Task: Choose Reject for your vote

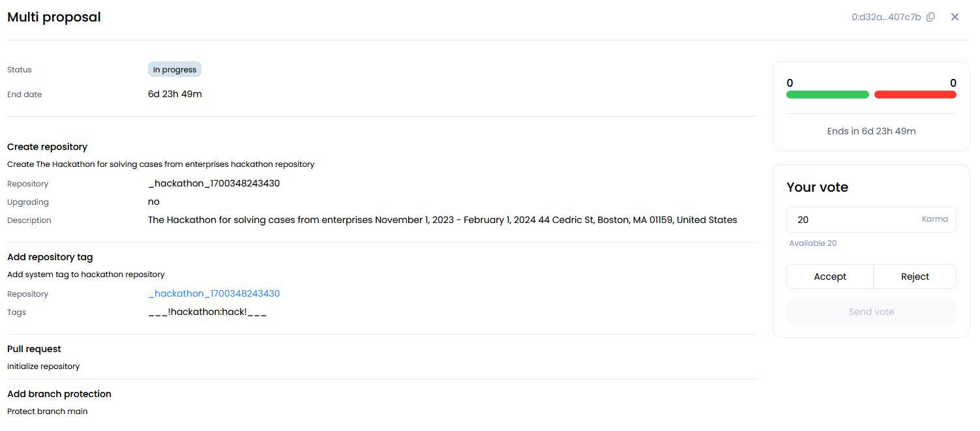Action: [x=915, y=276]
